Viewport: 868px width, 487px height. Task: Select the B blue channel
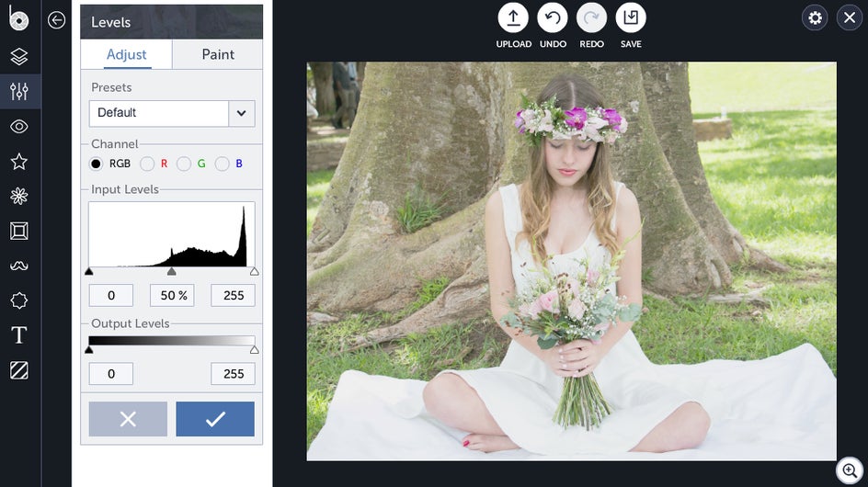coord(222,164)
